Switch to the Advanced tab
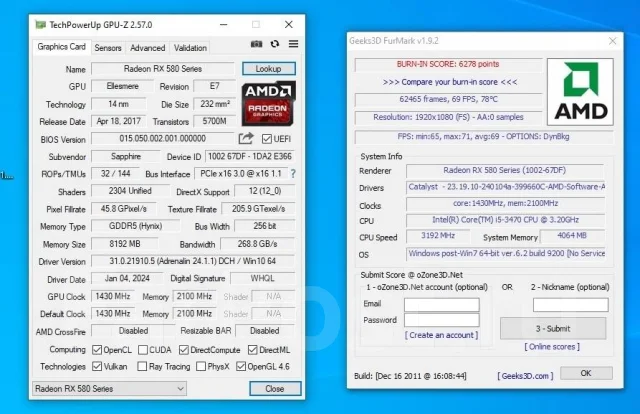The width and height of the screenshot is (640, 414). click(x=147, y=48)
